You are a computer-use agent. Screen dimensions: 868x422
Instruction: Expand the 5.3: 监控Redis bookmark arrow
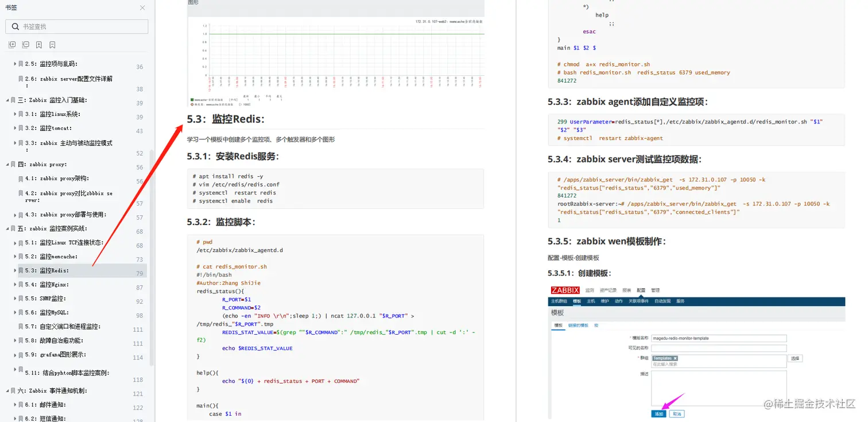click(x=15, y=270)
